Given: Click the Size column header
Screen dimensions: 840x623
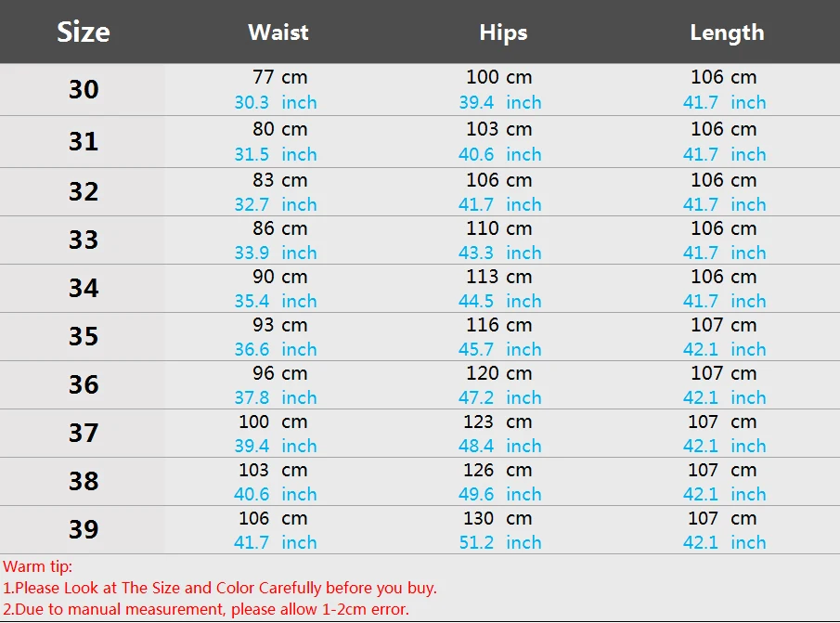Looking at the screenshot, I should (x=84, y=32).
